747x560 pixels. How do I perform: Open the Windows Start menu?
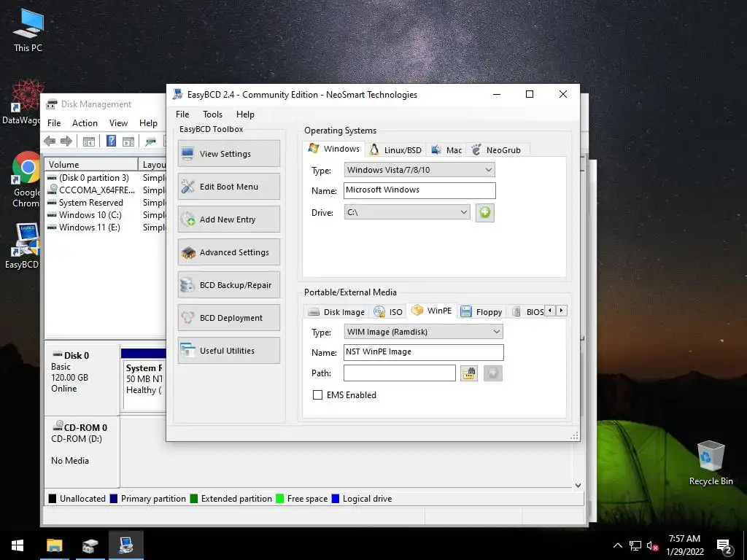pos(18,545)
